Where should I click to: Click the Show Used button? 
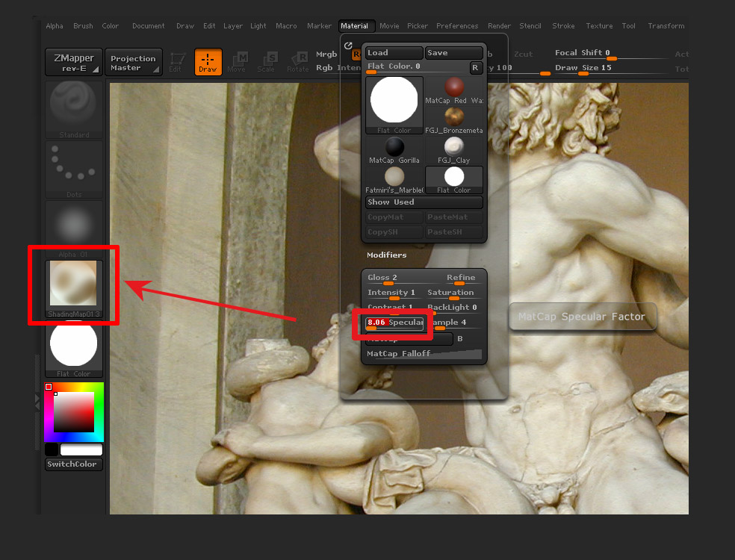coord(424,202)
